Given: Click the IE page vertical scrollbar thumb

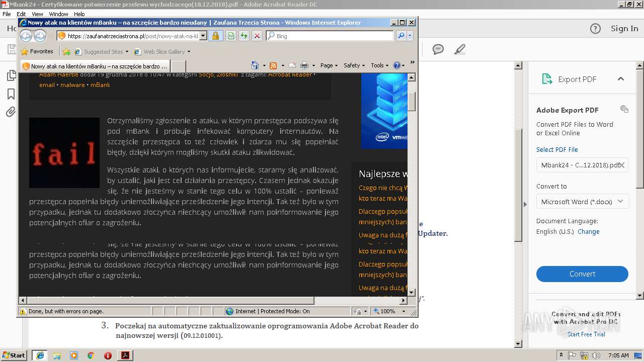Looking at the screenshot, I should coord(412,102).
